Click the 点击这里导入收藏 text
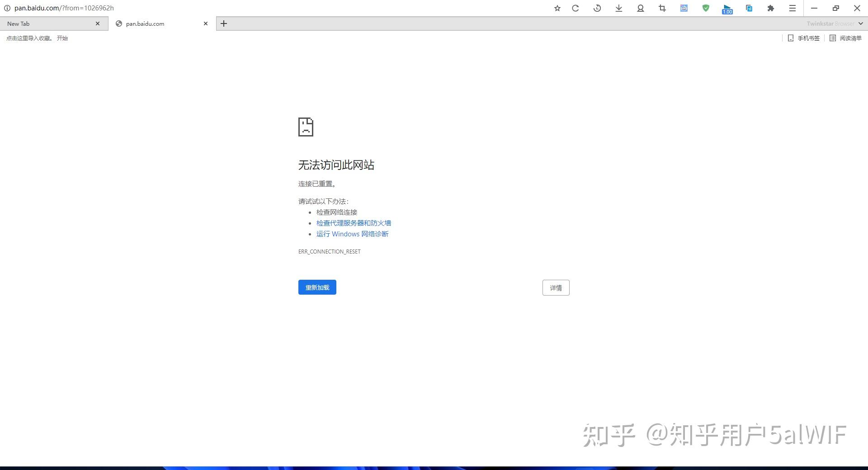This screenshot has width=868, height=470. pyautogui.click(x=29, y=38)
